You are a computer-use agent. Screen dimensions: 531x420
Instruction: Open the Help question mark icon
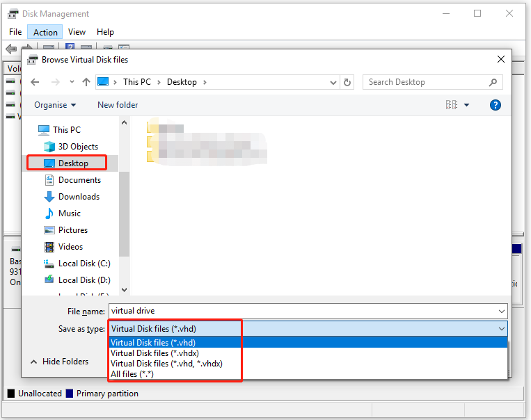496,105
